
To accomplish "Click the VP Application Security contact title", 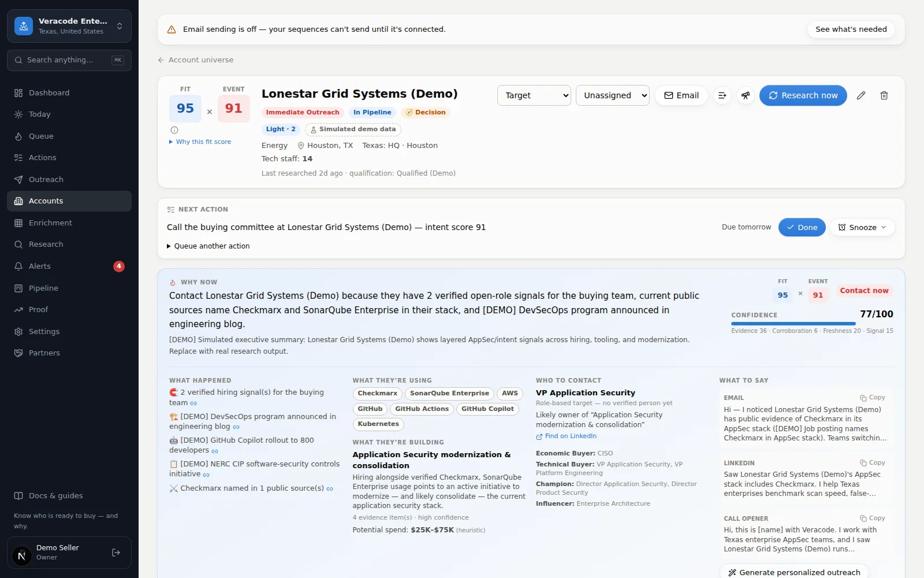I will 586,393.
